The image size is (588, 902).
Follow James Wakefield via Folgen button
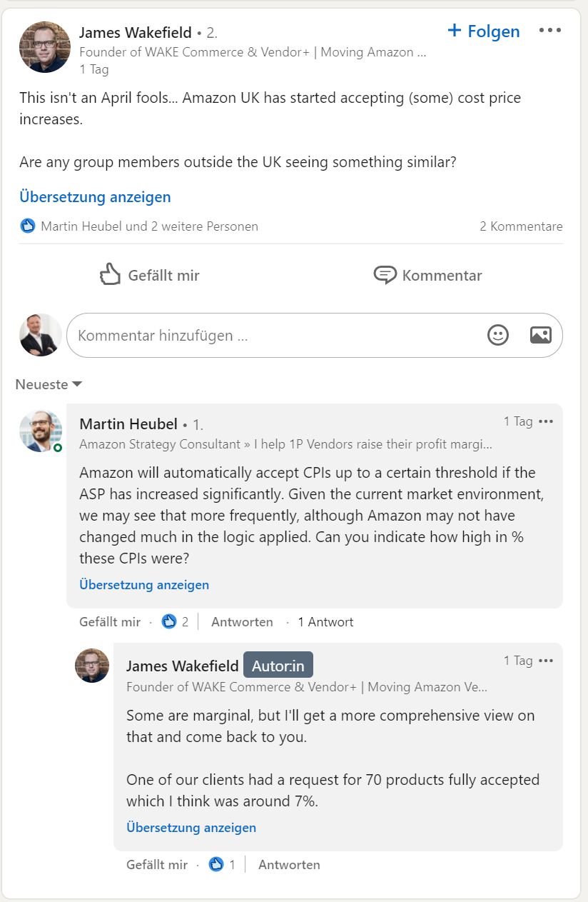484,31
